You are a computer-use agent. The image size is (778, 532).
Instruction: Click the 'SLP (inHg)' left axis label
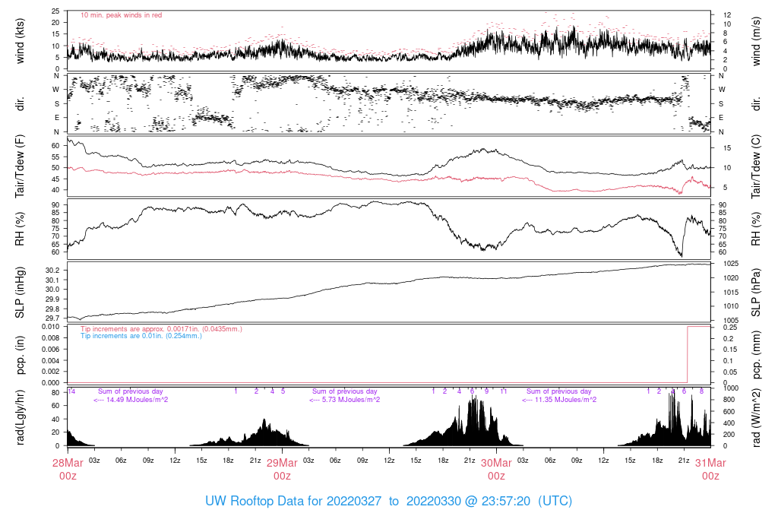(x=20, y=293)
